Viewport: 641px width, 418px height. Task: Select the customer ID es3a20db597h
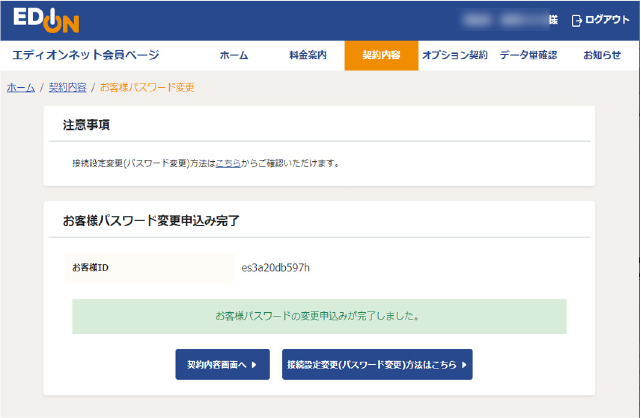point(276,268)
